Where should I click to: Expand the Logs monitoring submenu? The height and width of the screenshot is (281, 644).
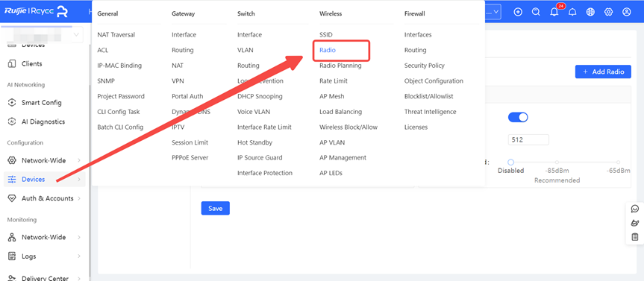pyautogui.click(x=44, y=256)
